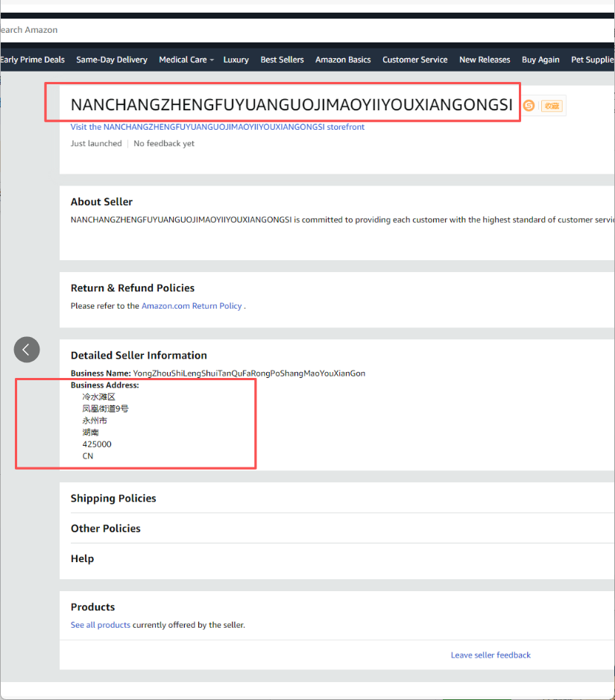Screen dimensions: 615x700
Task: Go to New Releases
Action: pyautogui.click(x=485, y=60)
